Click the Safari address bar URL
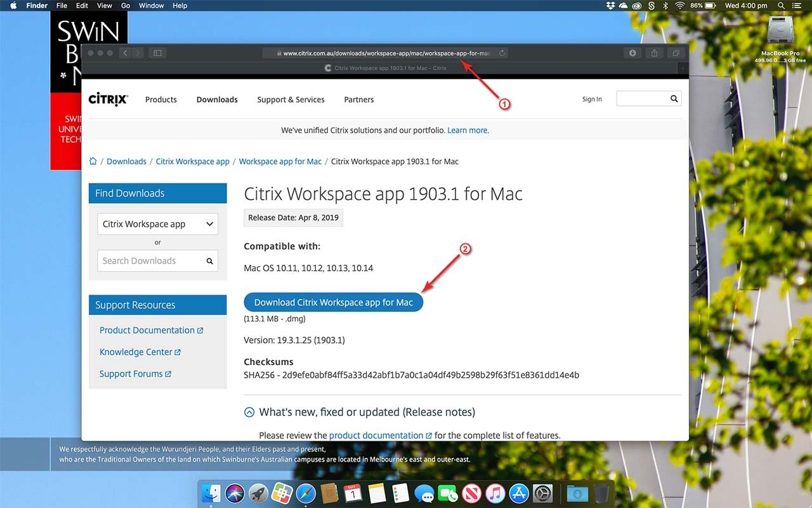 (x=386, y=53)
